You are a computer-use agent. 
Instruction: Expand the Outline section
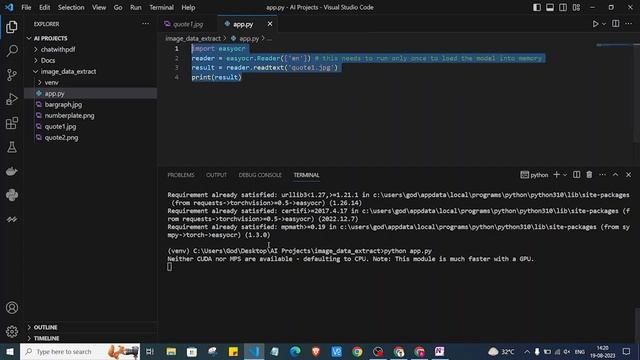click(x=91, y=327)
